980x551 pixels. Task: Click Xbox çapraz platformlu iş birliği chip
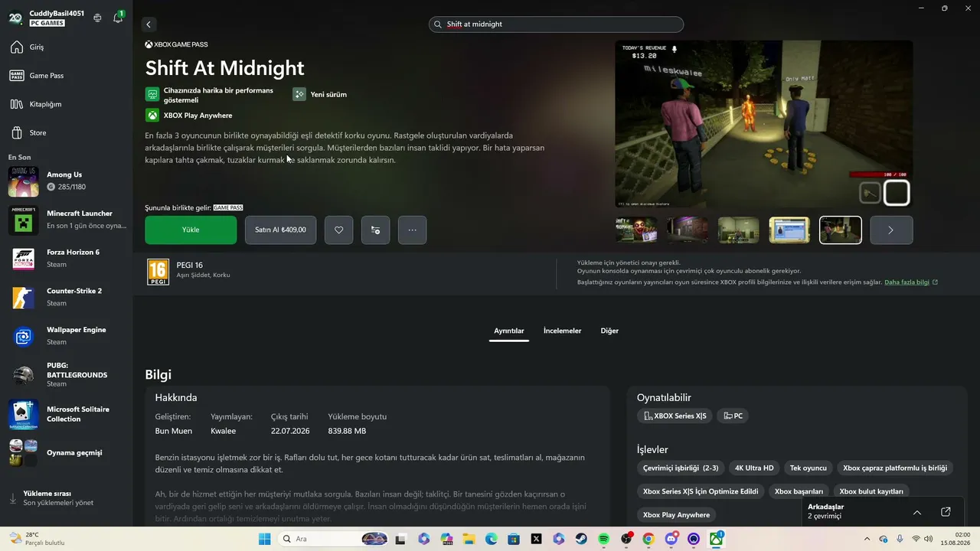pyautogui.click(x=895, y=468)
